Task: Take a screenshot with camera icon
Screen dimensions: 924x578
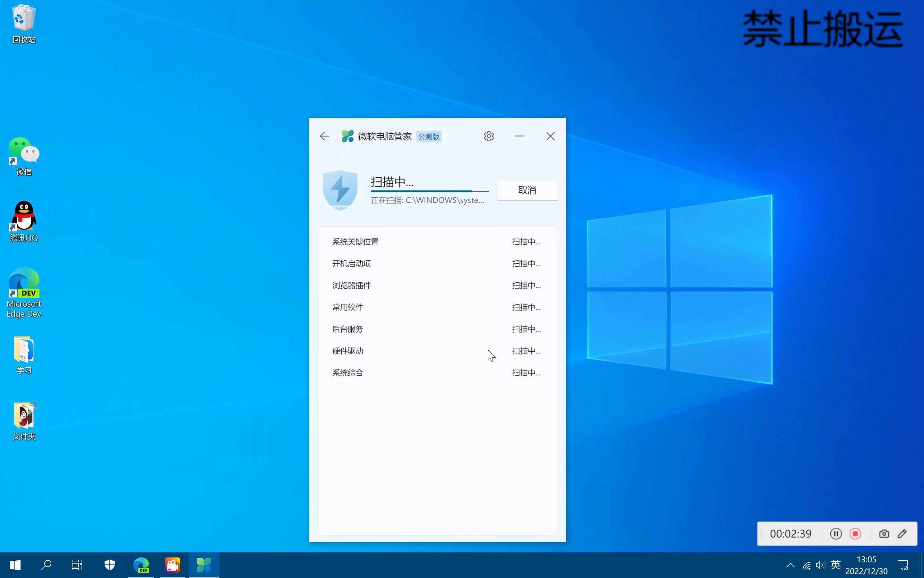Action: (x=884, y=534)
